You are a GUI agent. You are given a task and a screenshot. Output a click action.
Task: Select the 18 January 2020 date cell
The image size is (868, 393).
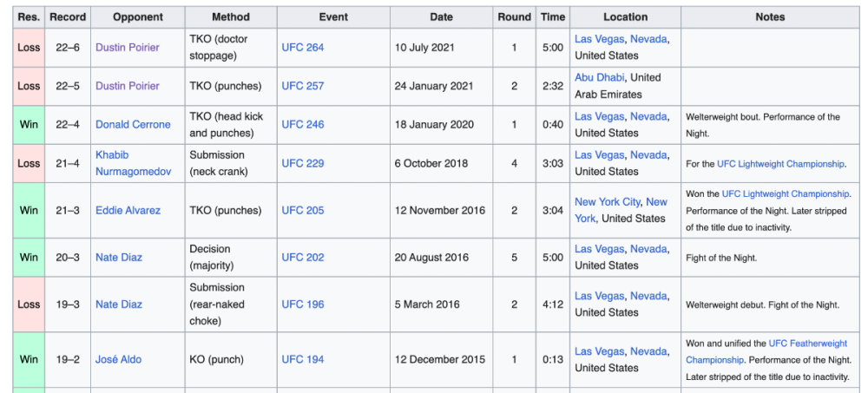[x=441, y=125]
